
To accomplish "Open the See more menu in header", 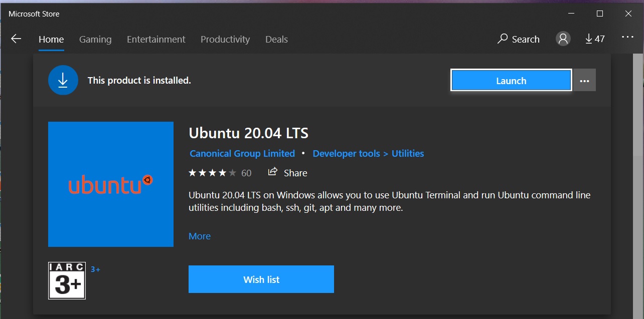I will (627, 37).
